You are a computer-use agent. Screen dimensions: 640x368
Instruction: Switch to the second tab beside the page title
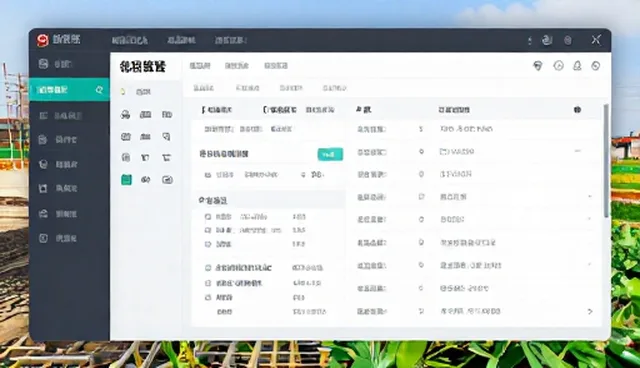[x=237, y=66]
